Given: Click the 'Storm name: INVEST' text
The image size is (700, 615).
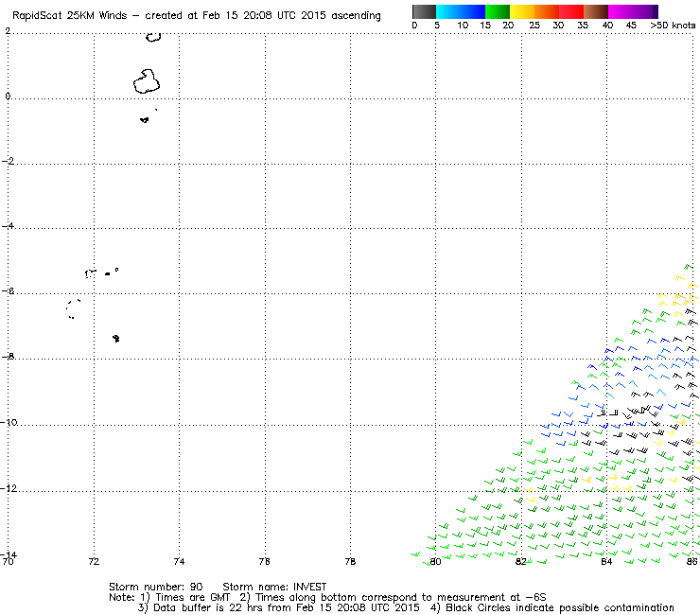Looking at the screenshot, I should (x=274, y=587).
